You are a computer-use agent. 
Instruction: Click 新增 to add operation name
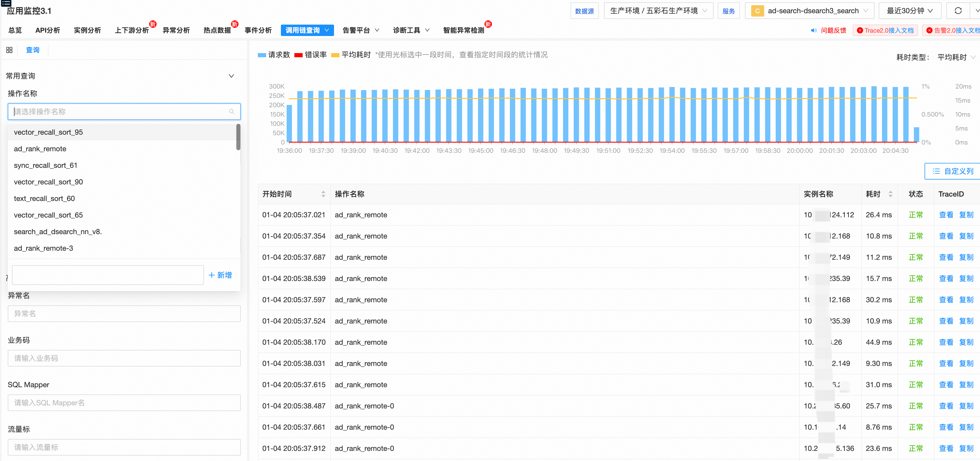tap(220, 275)
